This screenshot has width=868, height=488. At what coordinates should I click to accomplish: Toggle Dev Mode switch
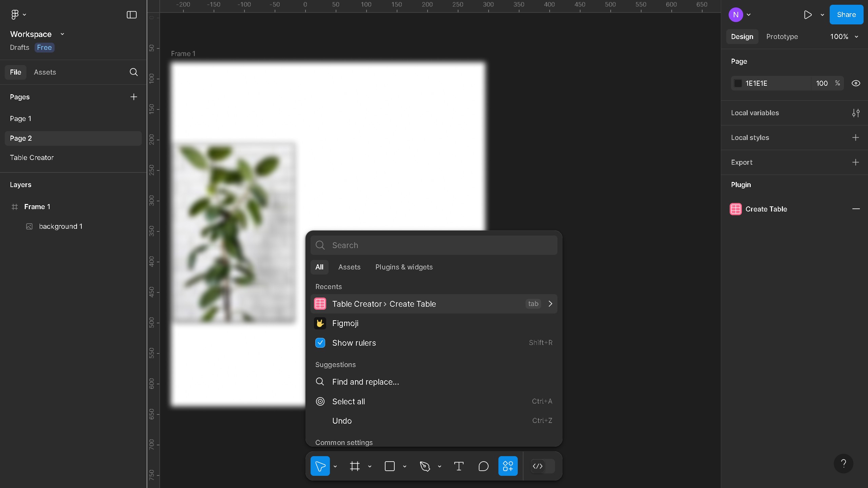542,466
